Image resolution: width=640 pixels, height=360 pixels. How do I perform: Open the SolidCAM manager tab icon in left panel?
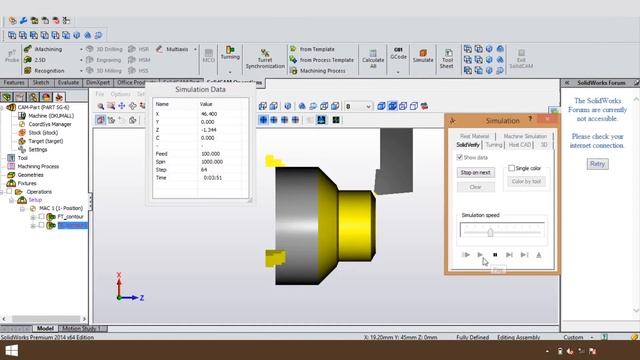[59, 97]
